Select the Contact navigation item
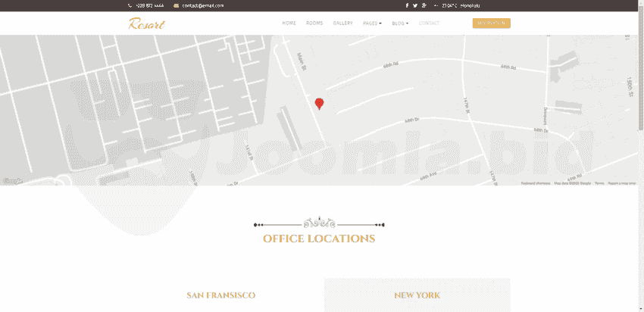 click(x=429, y=23)
